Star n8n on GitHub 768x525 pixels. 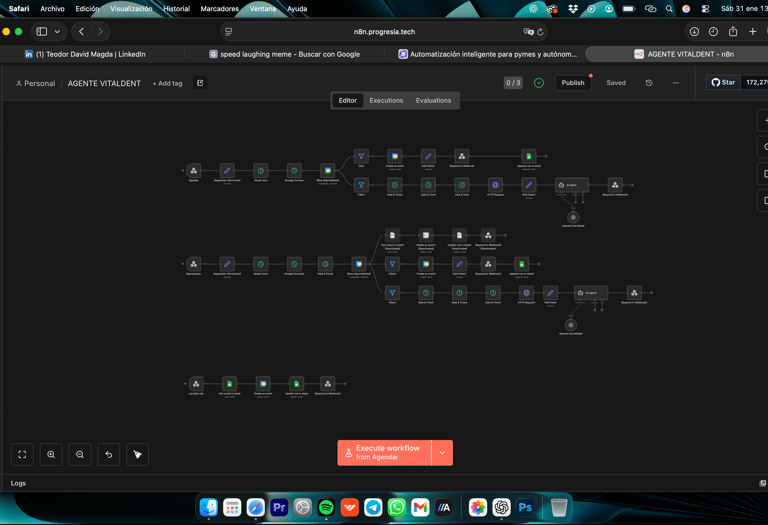point(723,82)
